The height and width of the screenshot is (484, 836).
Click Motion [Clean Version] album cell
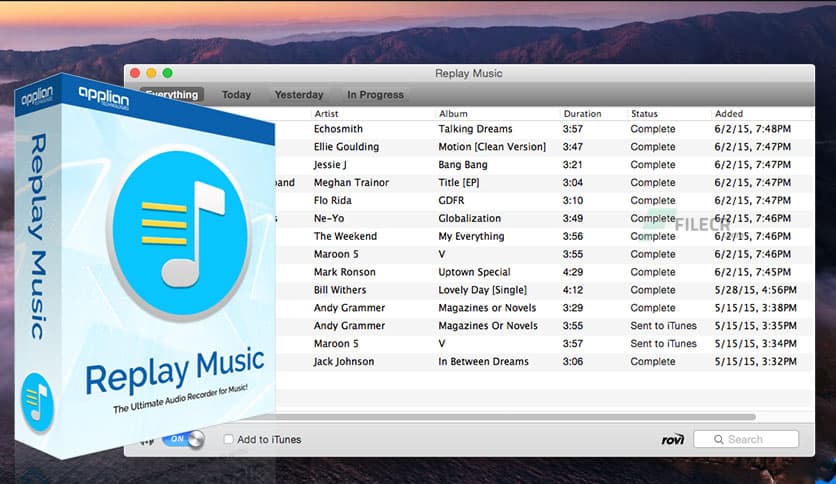click(x=492, y=147)
